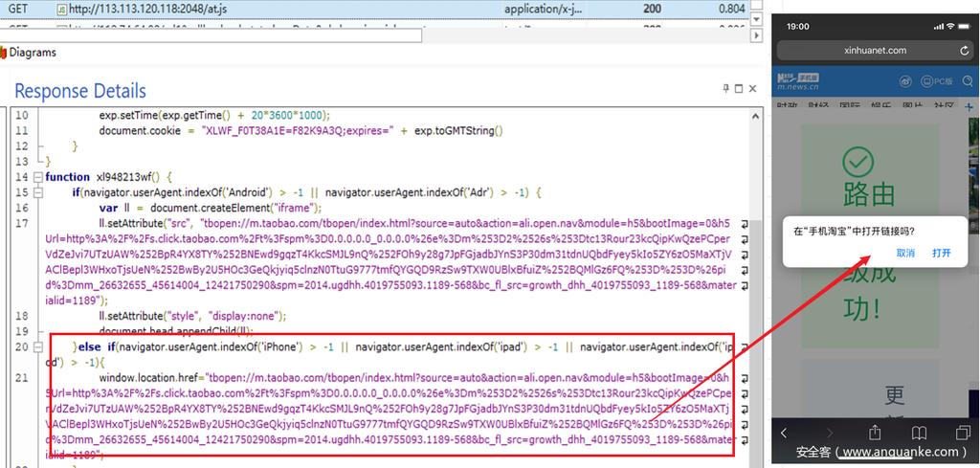Viewport: 980px width, 468px height.
Task: Tap the Weibo icon in site header
Action: 907,81
